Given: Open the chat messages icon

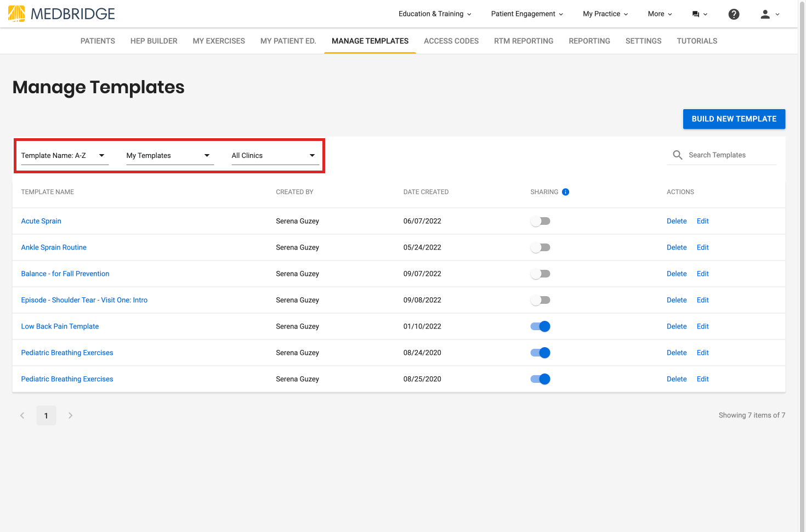Looking at the screenshot, I should pos(696,14).
